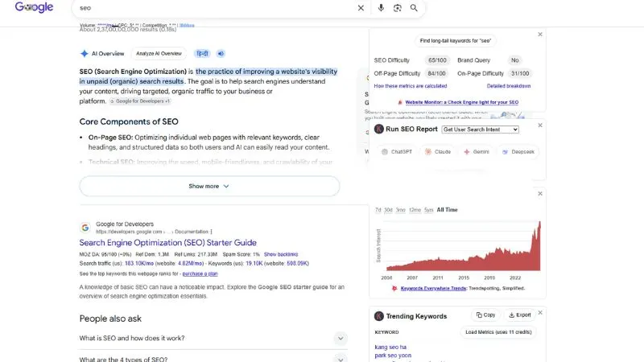Image resolution: width=644 pixels, height=362 pixels.
Task: Select All Time trend range
Action: tap(447, 210)
